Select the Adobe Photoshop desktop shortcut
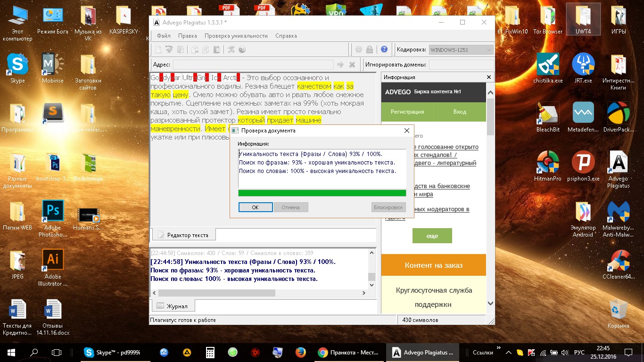This screenshot has height=362, width=644. (53, 218)
